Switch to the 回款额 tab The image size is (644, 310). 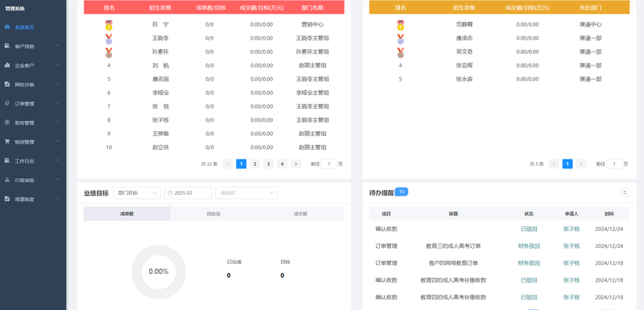point(213,214)
